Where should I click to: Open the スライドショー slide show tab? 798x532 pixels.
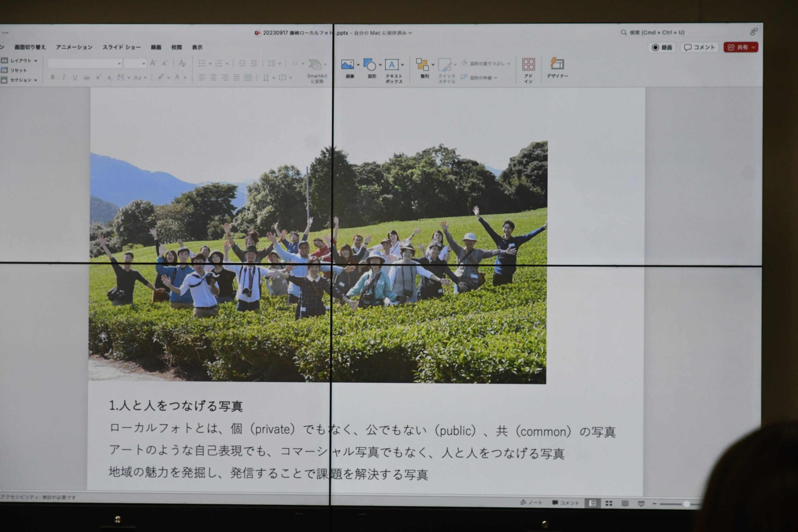pos(122,47)
